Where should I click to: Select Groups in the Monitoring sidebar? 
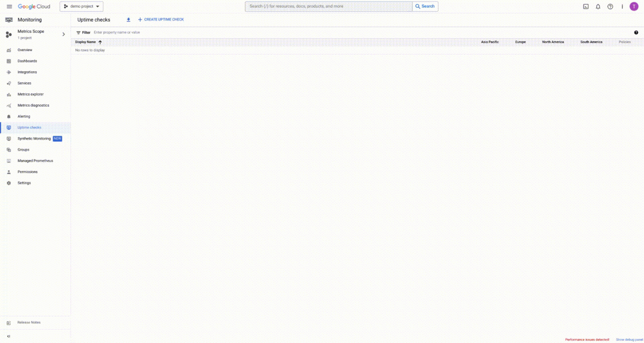click(x=23, y=150)
